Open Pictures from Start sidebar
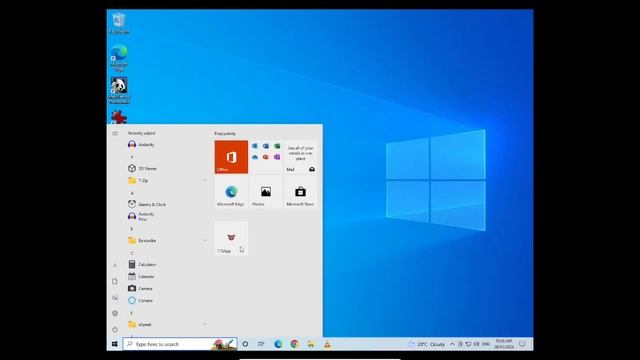640x360 pixels. (x=115, y=298)
